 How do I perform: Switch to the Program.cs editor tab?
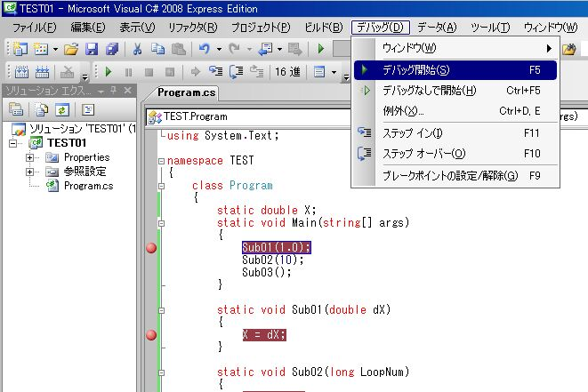(186, 92)
